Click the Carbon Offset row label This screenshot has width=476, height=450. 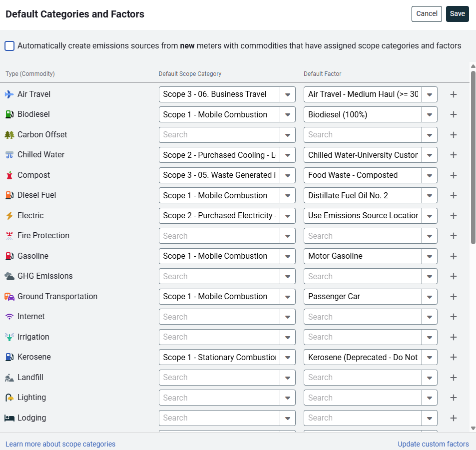[42, 135]
